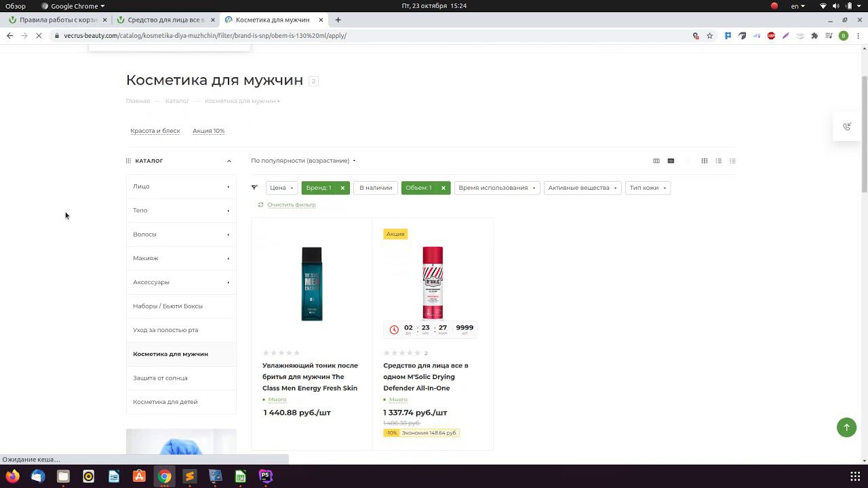Click the red M'Solic can thumbnail
The width and height of the screenshot is (868, 488).
point(433,282)
